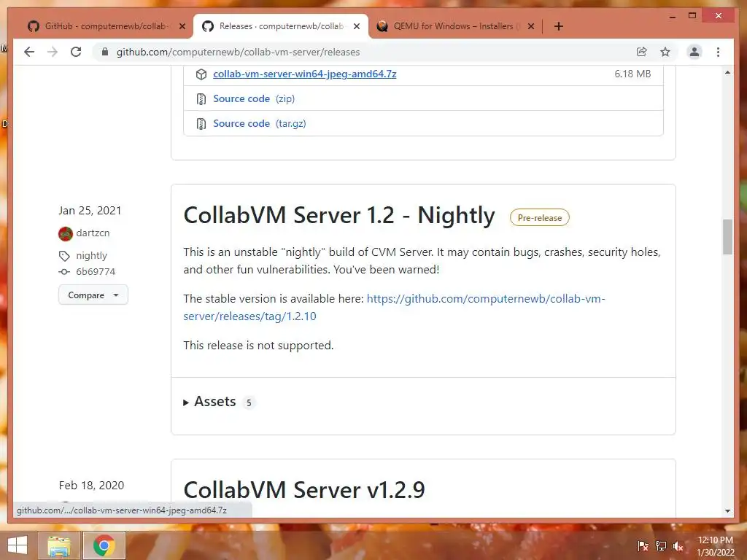Expand the Assets 5 section
747x560 pixels.
pos(219,402)
